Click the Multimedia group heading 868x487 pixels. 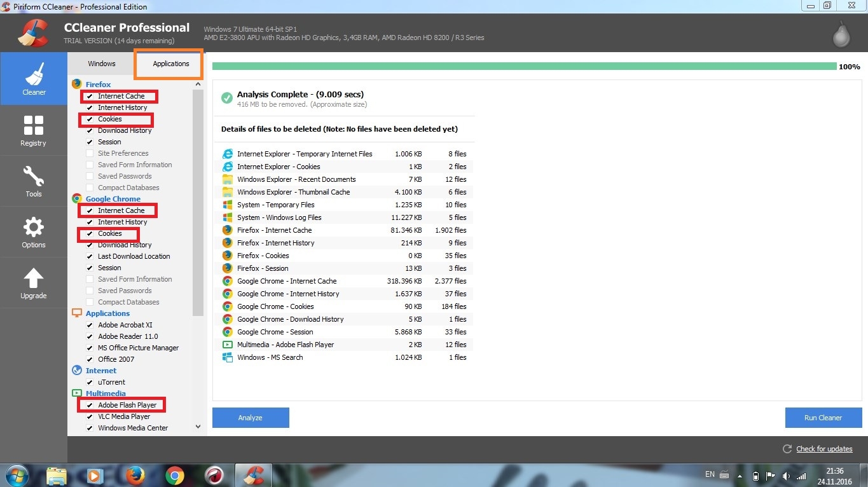click(x=106, y=393)
